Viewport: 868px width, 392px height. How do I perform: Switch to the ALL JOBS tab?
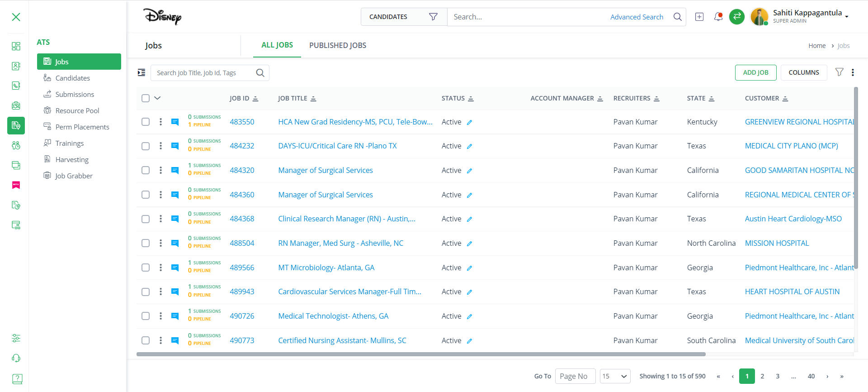pyautogui.click(x=277, y=45)
